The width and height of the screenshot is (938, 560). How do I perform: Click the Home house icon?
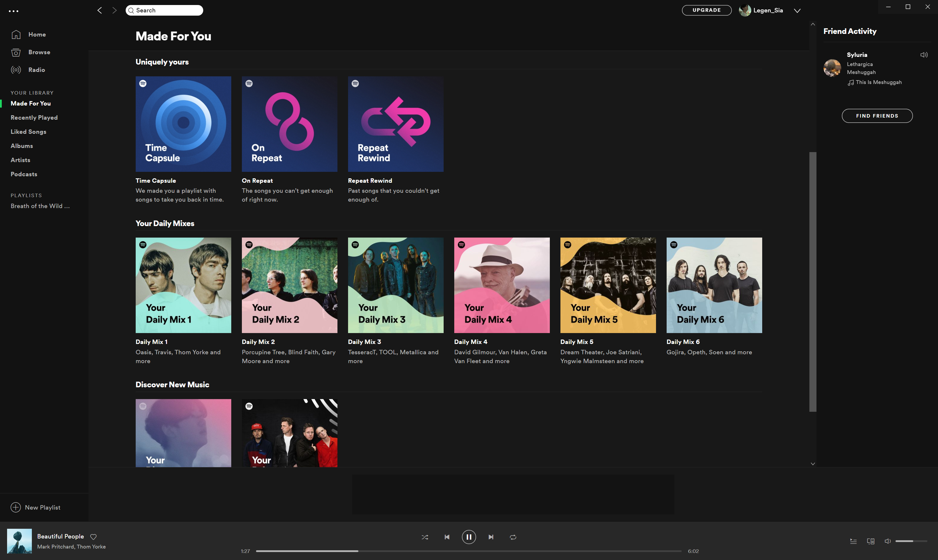point(16,34)
